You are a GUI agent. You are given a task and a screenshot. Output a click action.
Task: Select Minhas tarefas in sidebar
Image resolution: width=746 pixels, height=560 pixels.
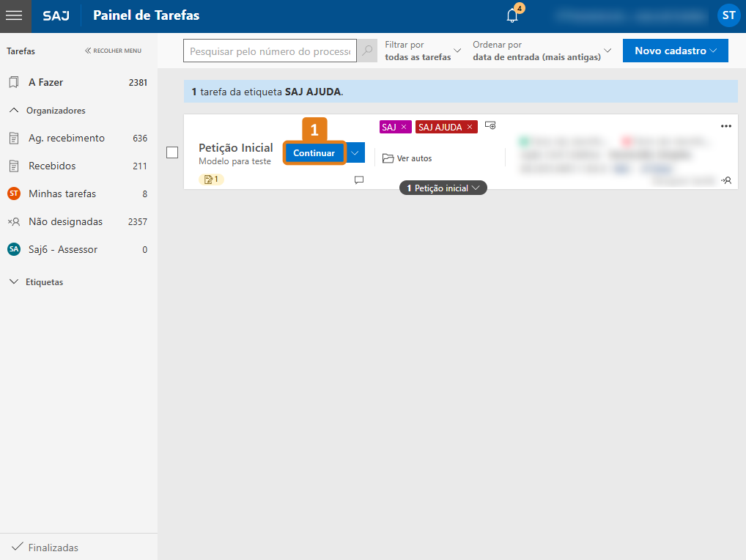(62, 194)
